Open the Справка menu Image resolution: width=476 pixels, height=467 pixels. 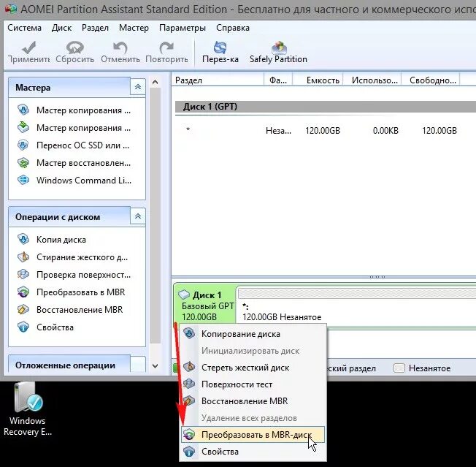tap(233, 28)
